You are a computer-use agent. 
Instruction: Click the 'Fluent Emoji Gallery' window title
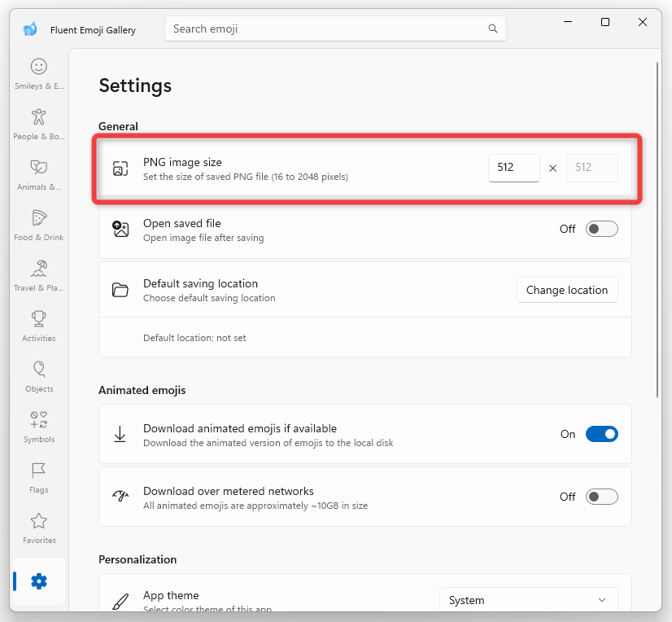93,30
